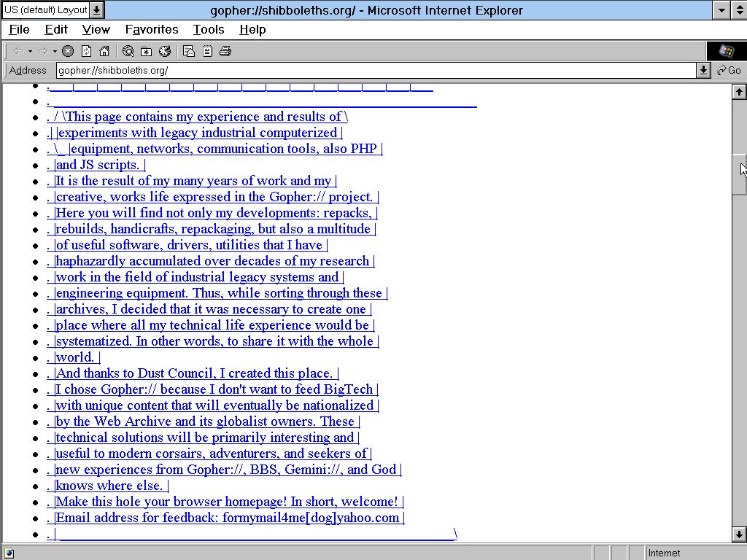The width and height of the screenshot is (747, 560).
Task: Expand the Forward button history arrow
Action: (55, 51)
